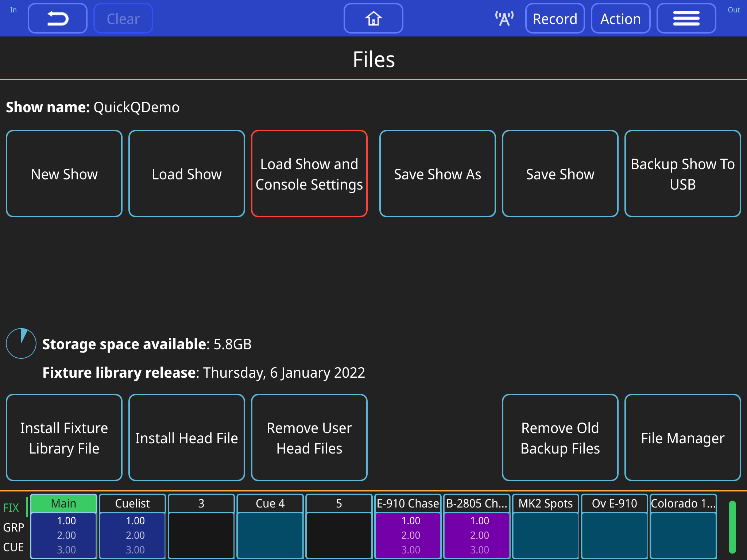Viewport: 747px width, 560px height.
Task: Click the wireless remote 'A' icon
Action: coord(504,18)
